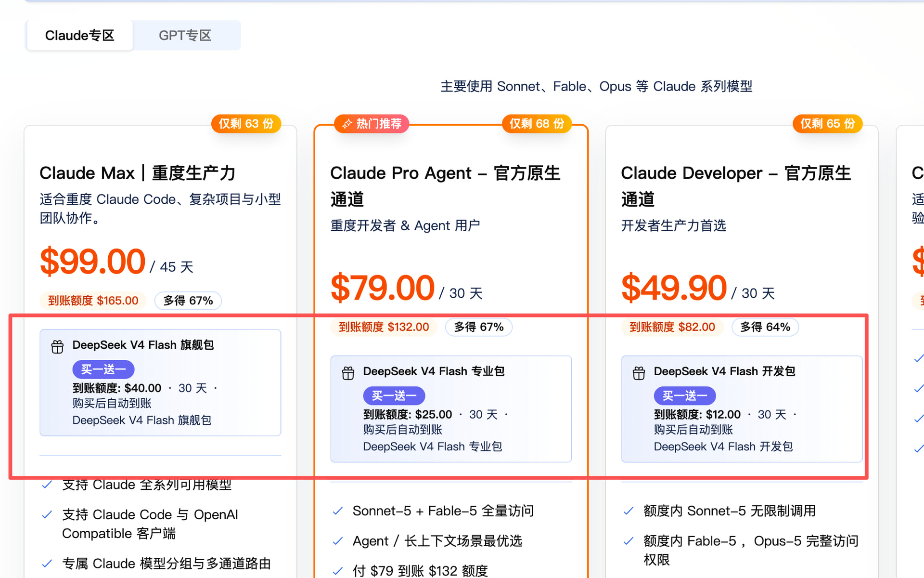Image resolution: width=924 pixels, height=578 pixels.
Task: Click the $49.90 price on Claude Developer
Action: click(674, 288)
